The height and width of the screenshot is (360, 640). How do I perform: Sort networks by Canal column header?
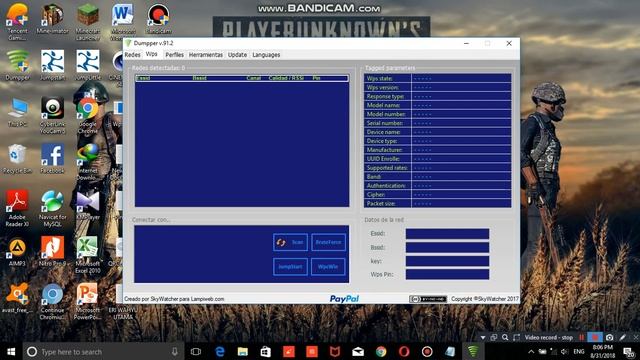253,78
